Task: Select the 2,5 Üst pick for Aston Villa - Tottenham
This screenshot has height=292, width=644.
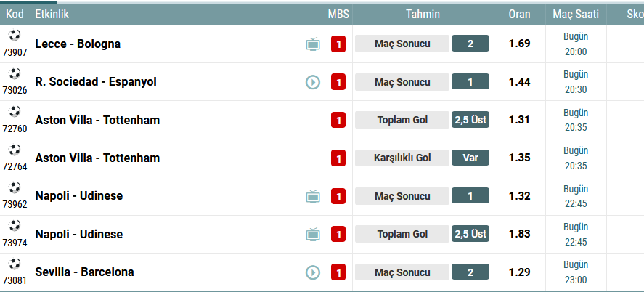Action: tap(470, 120)
